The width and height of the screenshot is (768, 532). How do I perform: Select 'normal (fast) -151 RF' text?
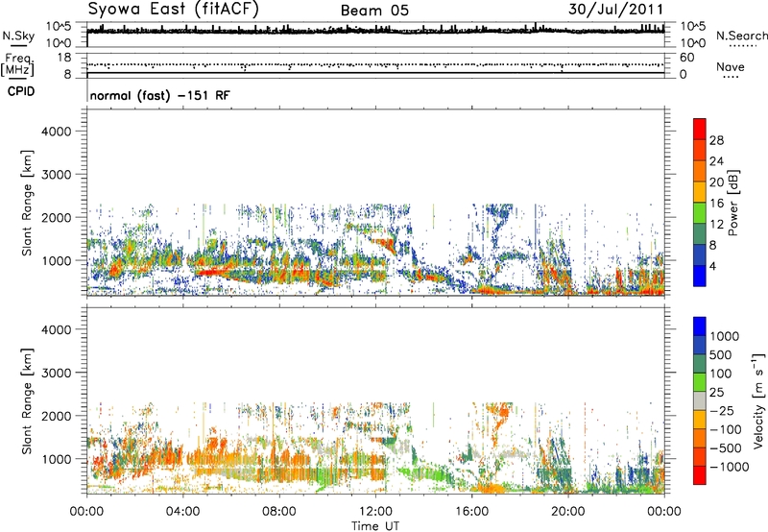point(159,95)
